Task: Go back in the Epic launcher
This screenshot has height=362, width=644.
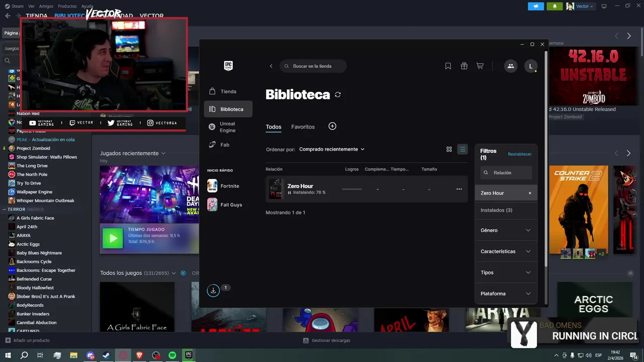Action: pos(271,66)
